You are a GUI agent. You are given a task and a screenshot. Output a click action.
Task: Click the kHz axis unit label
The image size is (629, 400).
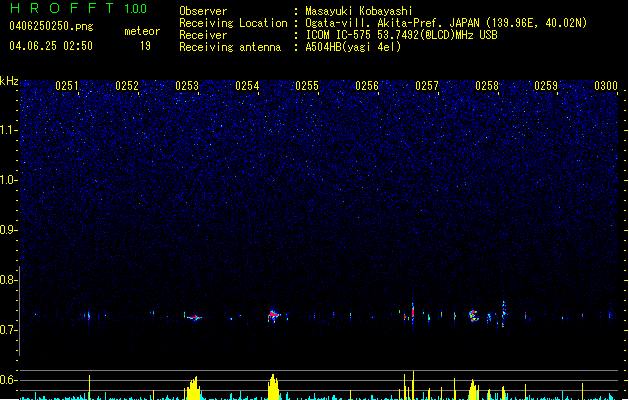[x=9, y=81]
